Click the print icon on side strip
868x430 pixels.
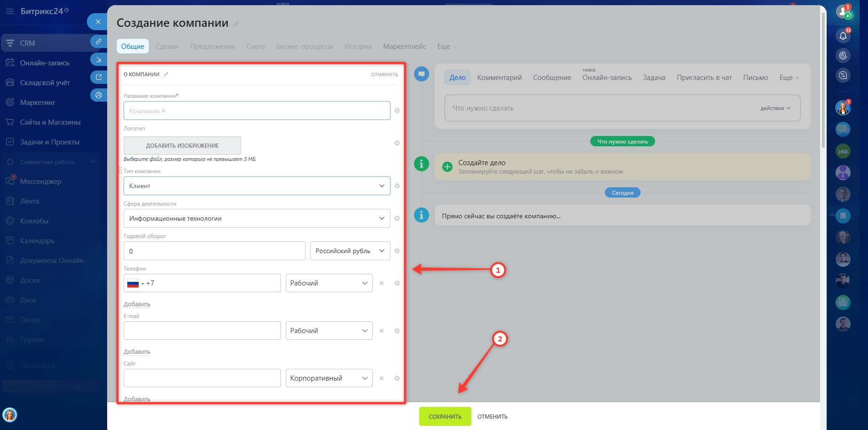coord(98,95)
